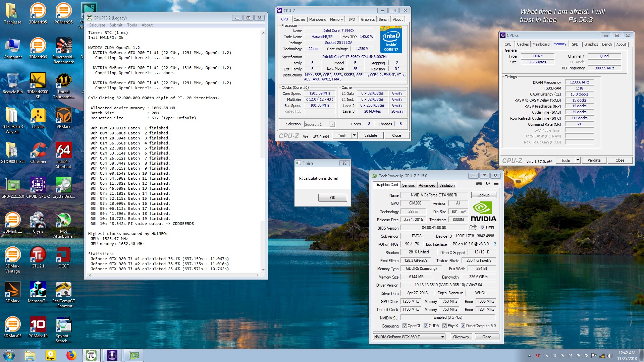The height and width of the screenshot is (362, 644).
Task: Open Spybot Search desktop icon
Action: point(63,329)
